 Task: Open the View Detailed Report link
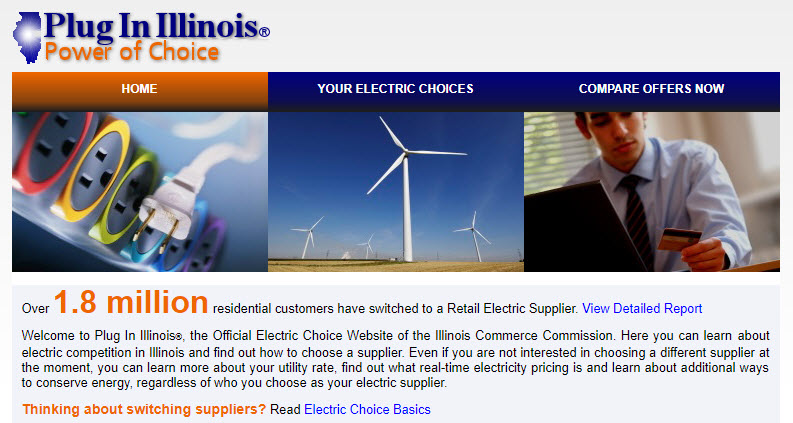pyautogui.click(x=642, y=309)
